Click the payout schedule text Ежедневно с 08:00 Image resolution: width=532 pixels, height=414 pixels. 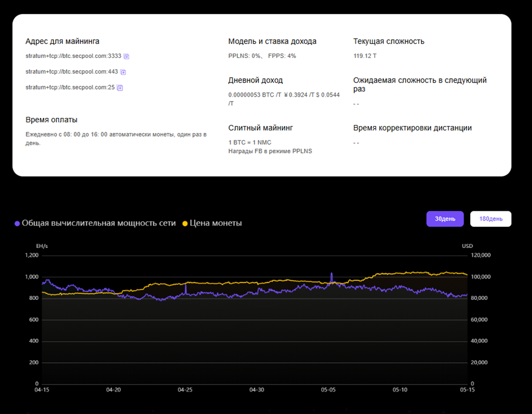116,139
